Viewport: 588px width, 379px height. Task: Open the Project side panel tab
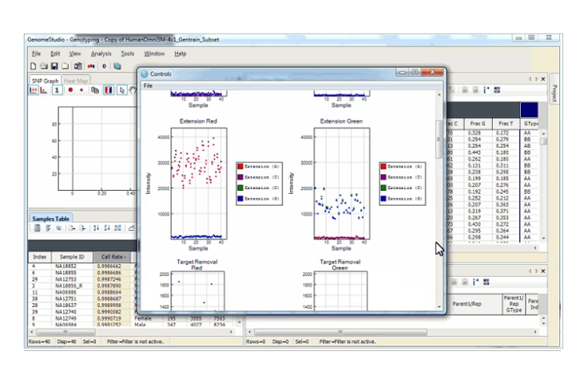[x=555, y=93]
